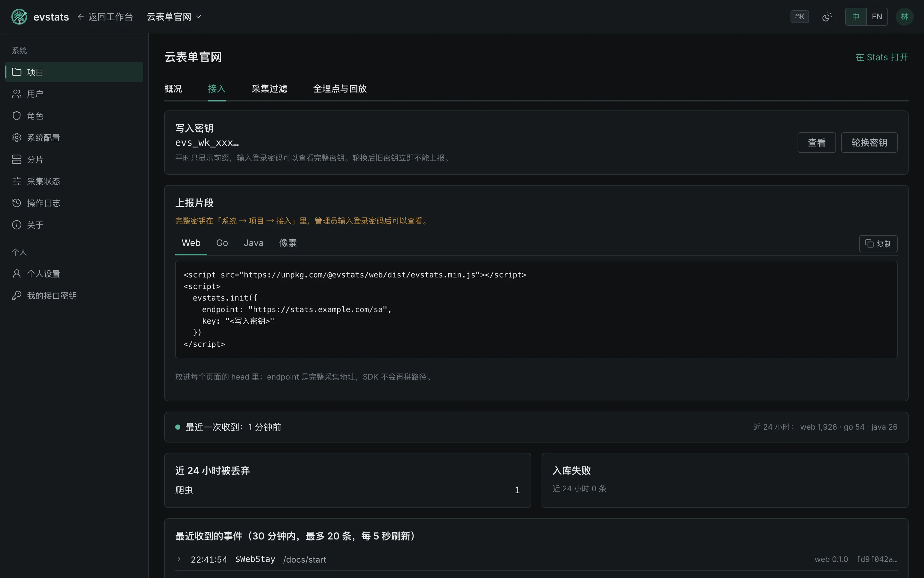Click inside the script code block

(536, 309)
